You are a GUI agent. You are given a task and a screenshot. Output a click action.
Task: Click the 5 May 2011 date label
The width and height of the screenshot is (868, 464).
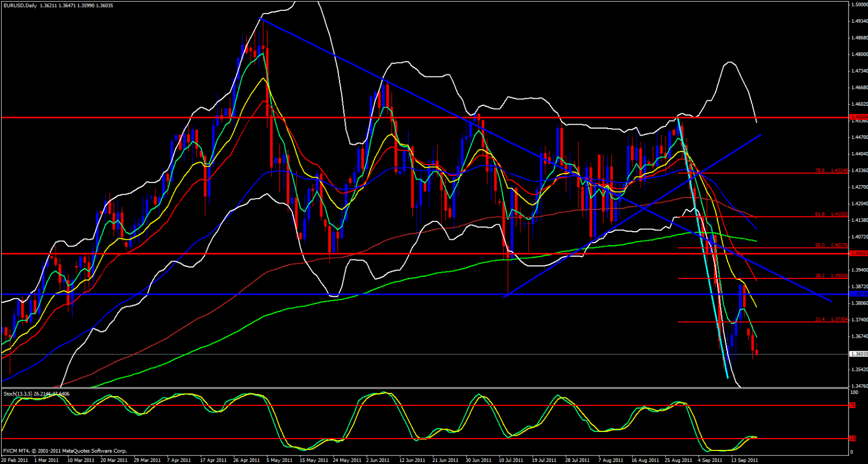279,460
